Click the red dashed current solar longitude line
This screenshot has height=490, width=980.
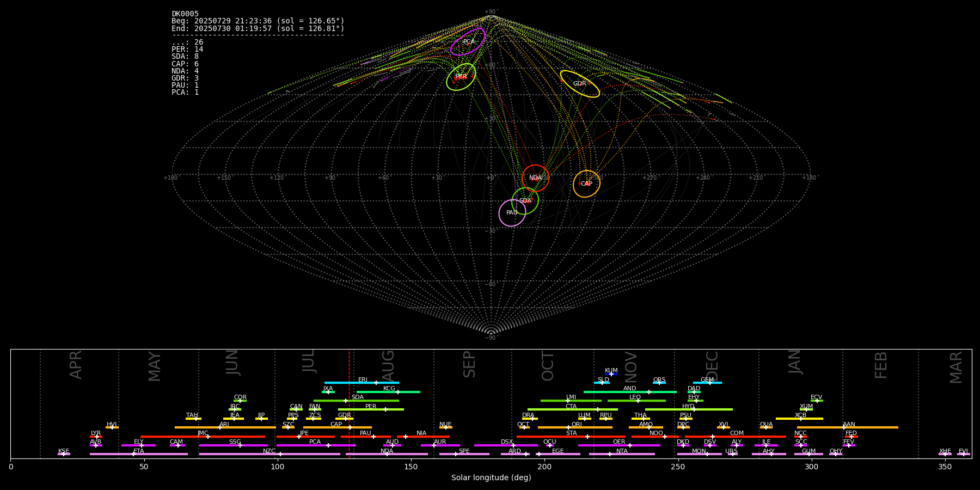tap(349, 403)
